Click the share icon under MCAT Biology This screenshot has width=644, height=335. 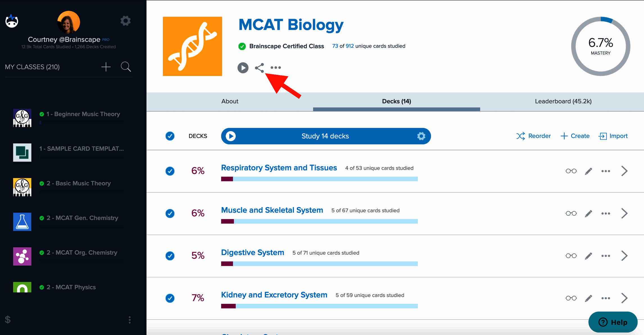point(259,68)
